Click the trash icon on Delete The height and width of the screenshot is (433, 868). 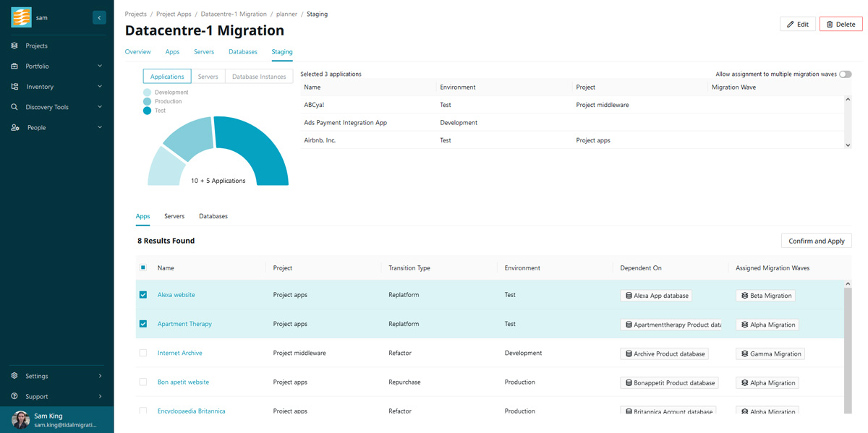tap(830, 25)
